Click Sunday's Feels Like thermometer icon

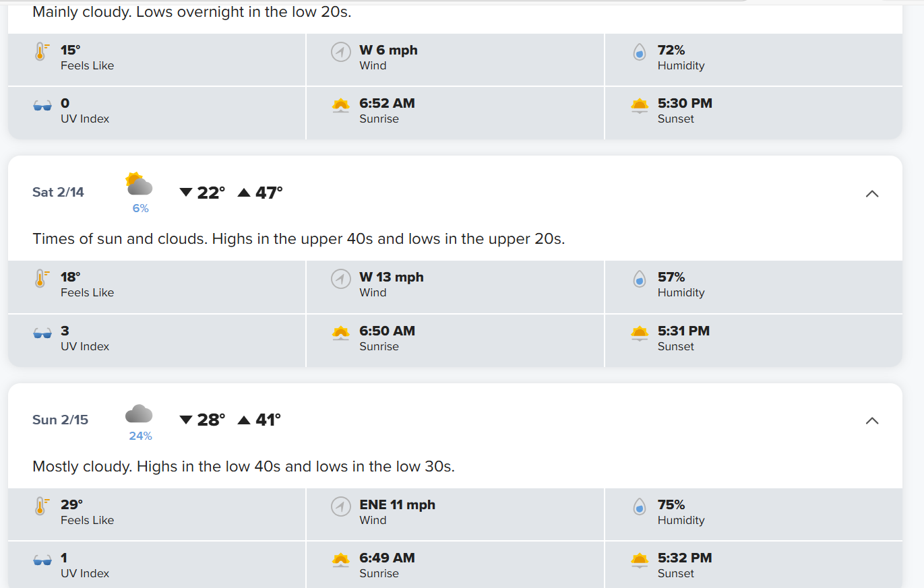tap(42, 507)
